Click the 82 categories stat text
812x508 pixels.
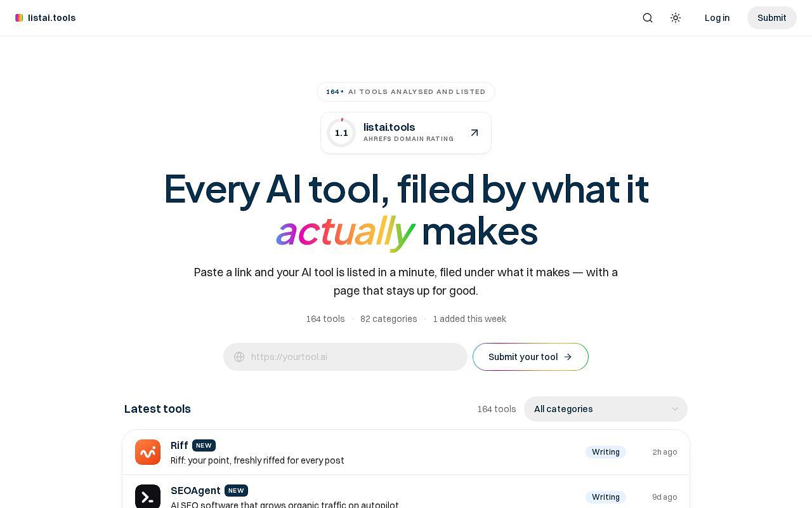click(389, 319)
